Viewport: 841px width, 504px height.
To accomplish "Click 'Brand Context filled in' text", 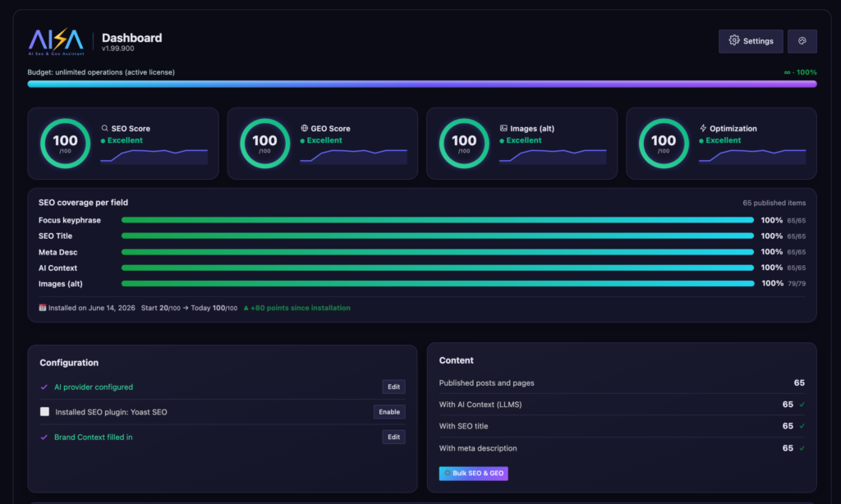I will pyautogui.click(x=94, y=437).
